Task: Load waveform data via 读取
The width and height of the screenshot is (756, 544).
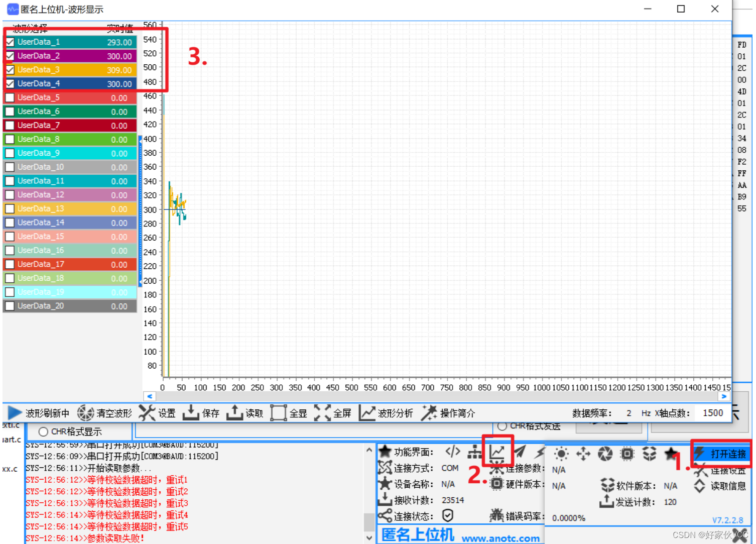Action: [245, 413]
